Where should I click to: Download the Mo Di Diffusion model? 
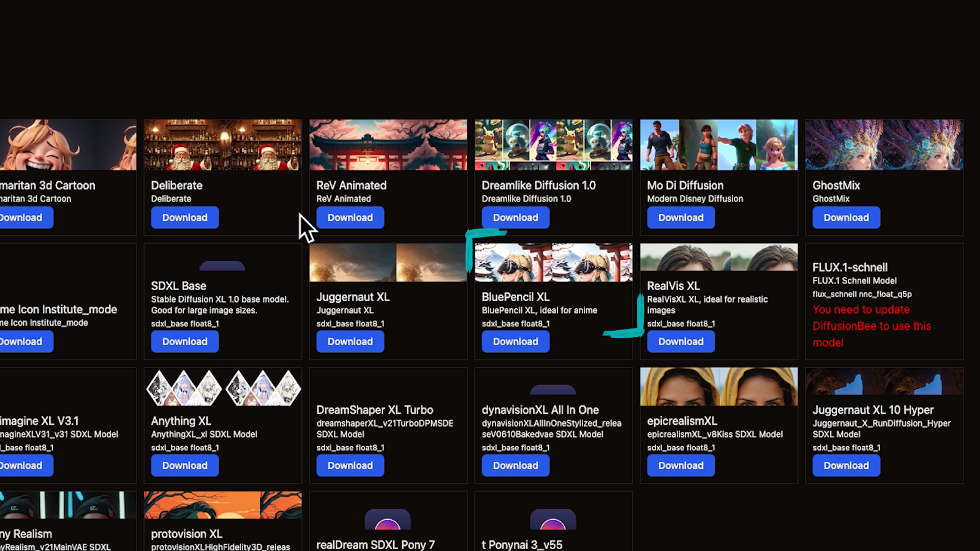tap(681, 217)
